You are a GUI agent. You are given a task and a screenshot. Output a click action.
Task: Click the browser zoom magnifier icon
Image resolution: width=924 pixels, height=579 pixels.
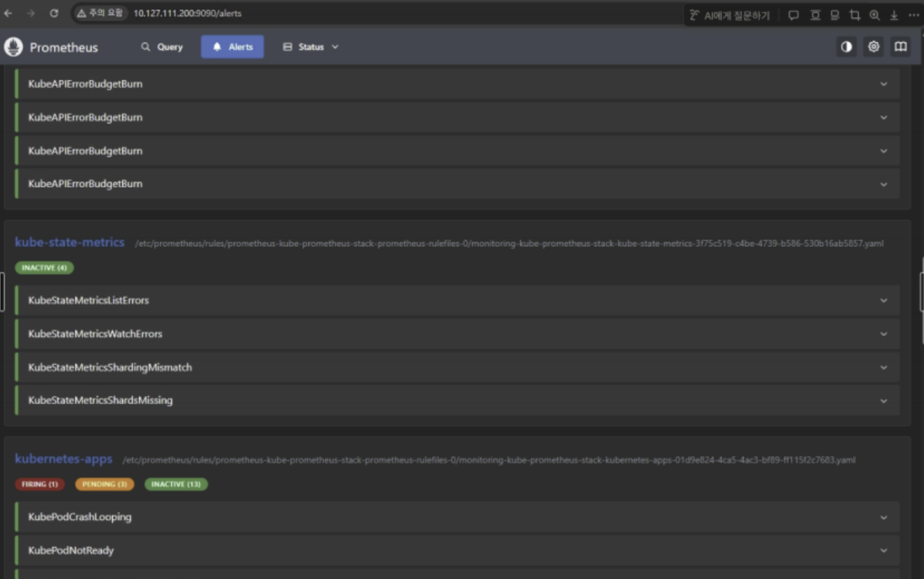click(x=874, y=15)
